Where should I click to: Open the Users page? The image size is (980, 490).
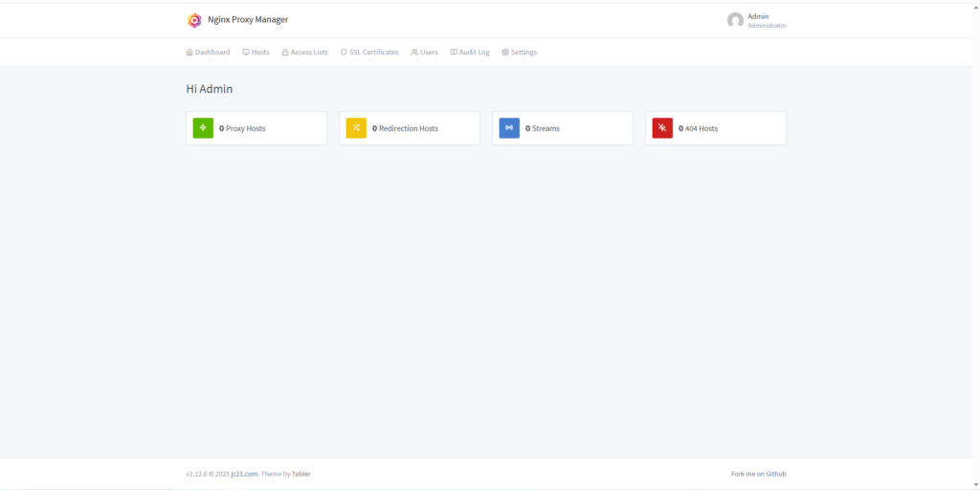pos(424,53)
